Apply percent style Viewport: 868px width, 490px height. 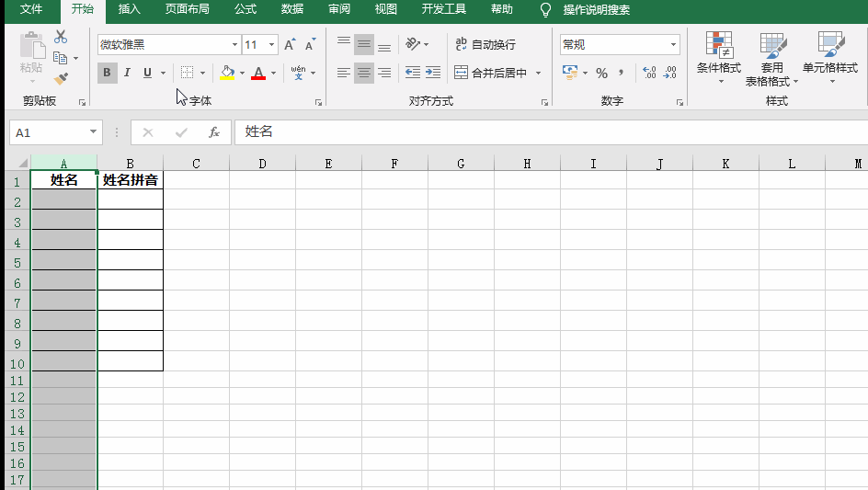pos(601,73)
